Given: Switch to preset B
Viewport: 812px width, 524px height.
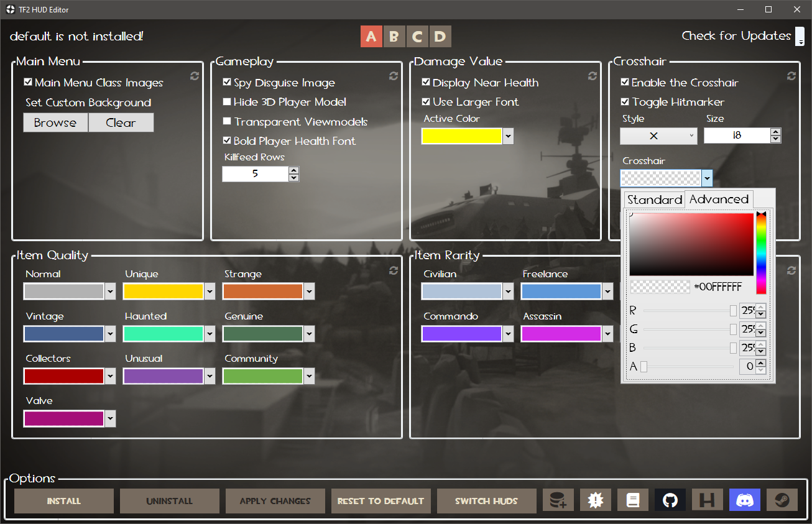Looking at the screenshot, I should tap(394, 37).
